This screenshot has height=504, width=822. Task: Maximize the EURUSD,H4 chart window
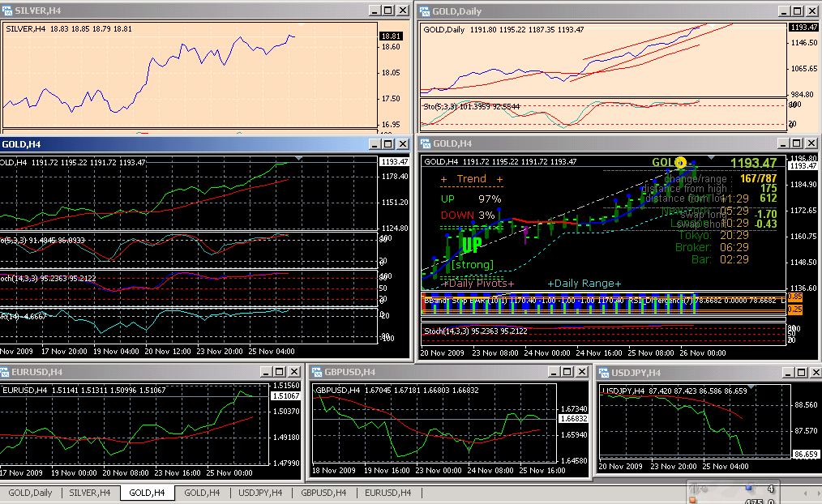(280, 371)
